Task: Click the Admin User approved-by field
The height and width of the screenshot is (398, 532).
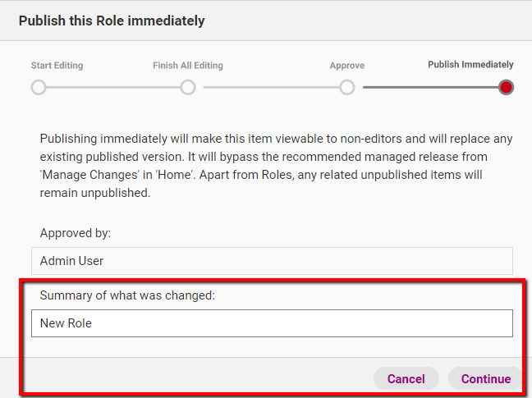Action: pyautogui.click(x=272, y=261)
